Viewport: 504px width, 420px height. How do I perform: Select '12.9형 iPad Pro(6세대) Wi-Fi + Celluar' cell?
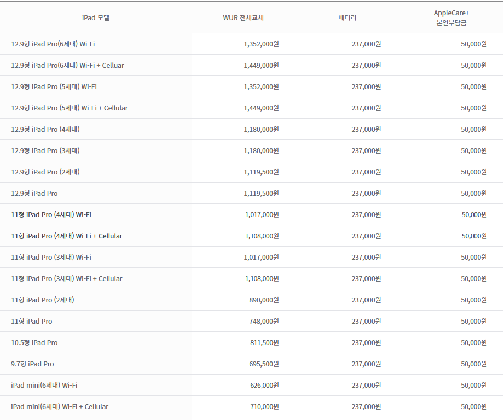(x=67, y=65)
